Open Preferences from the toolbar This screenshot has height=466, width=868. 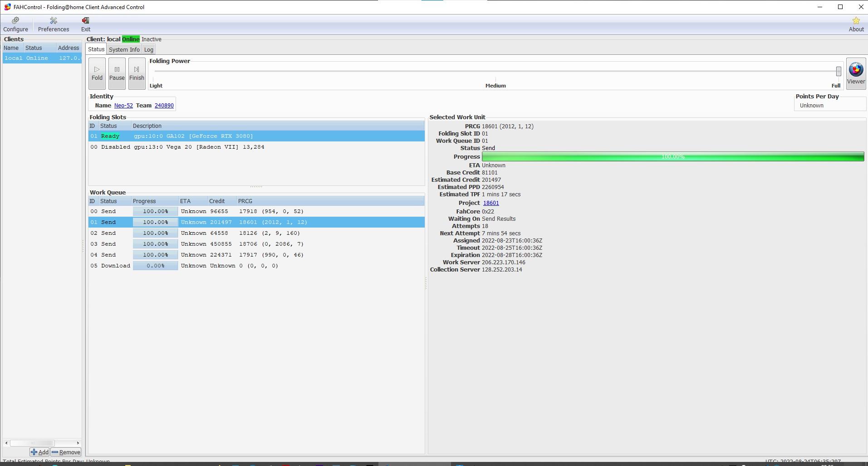point(54,24)
